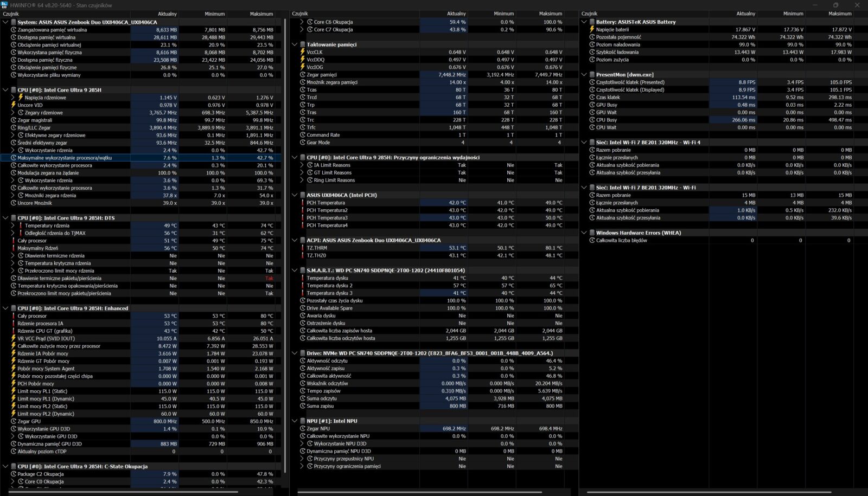Expand the IA Limit Reasons entry
Screen dimensions: 868x496
(302, 165)
